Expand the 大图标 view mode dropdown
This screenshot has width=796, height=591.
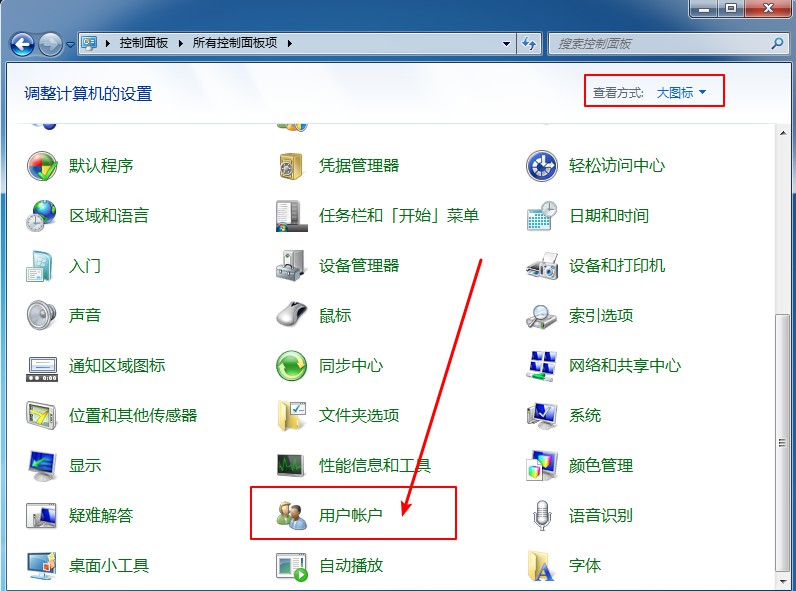click(682, 93)
